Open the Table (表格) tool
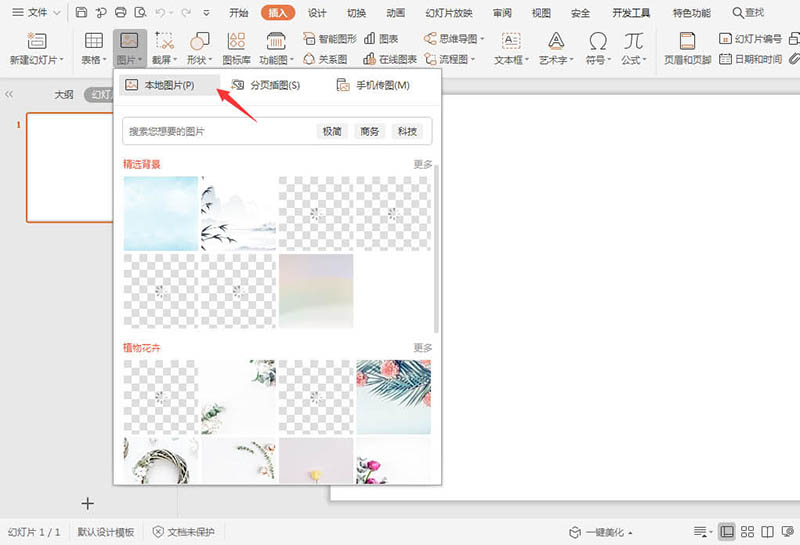Screen dimensions: 800x545 [94, 48]
